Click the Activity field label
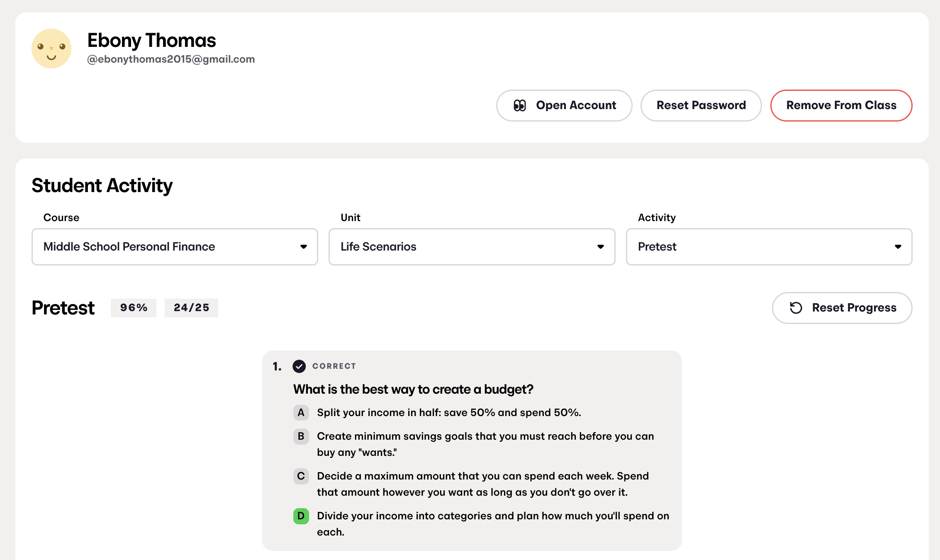This screenshot has width=940, height=560. [x=657, y=218]
